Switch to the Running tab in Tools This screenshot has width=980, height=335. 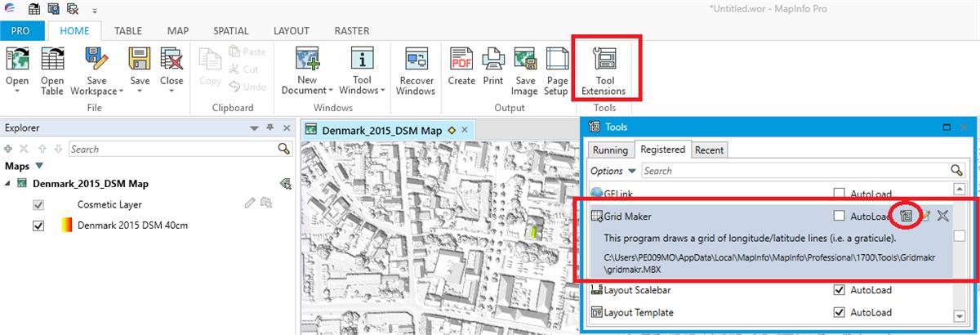click(x=610, y=150)
